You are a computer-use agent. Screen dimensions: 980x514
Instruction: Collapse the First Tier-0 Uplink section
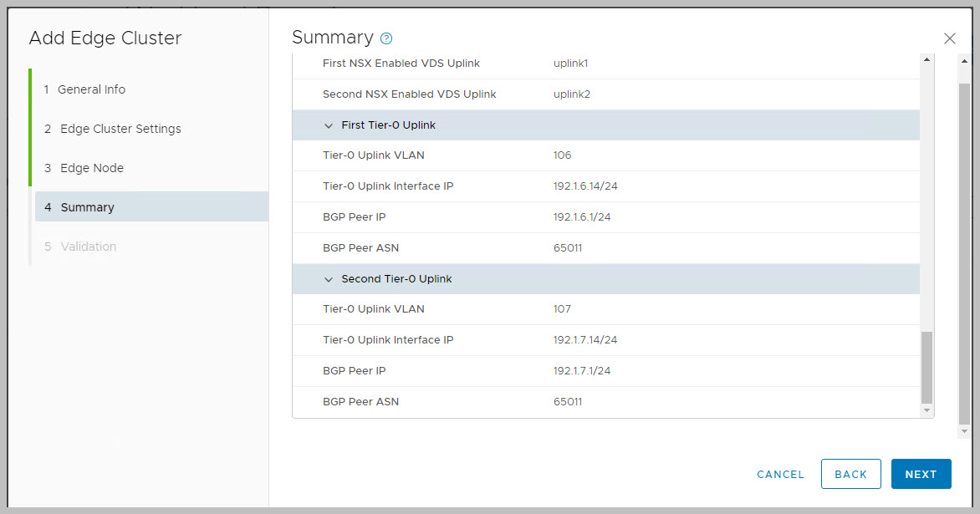329,125
